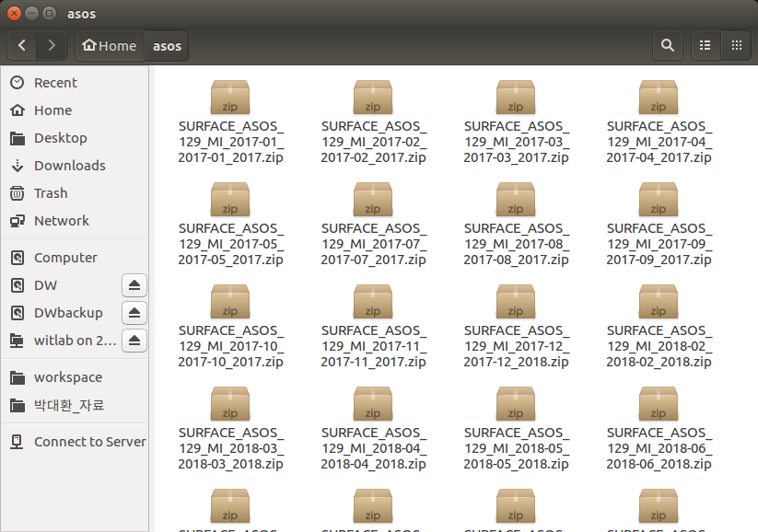Open the DWbackup drive in the sidebar
The height and width of the screenshot is (532, 758).
[62, 313]
